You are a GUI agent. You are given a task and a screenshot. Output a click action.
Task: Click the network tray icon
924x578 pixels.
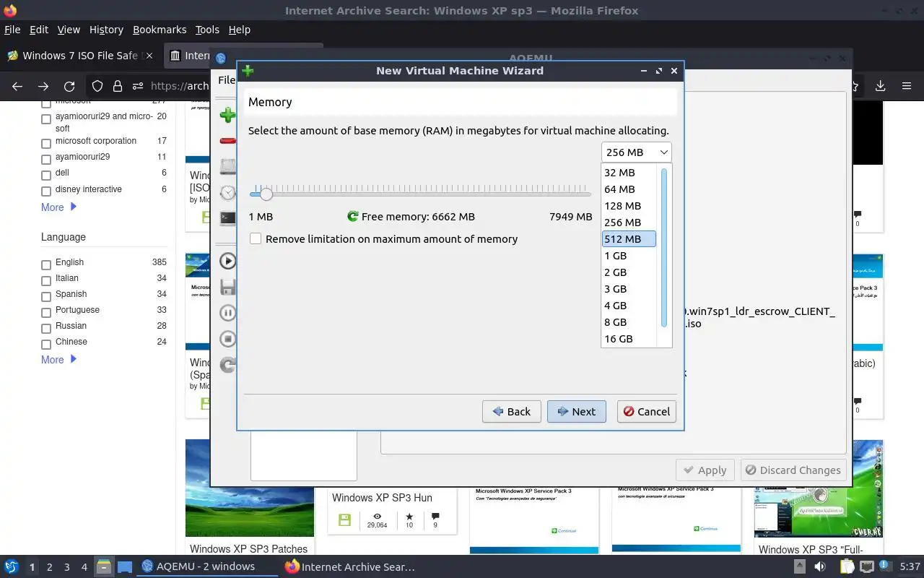pyautogui.click(x=867, y=566)
